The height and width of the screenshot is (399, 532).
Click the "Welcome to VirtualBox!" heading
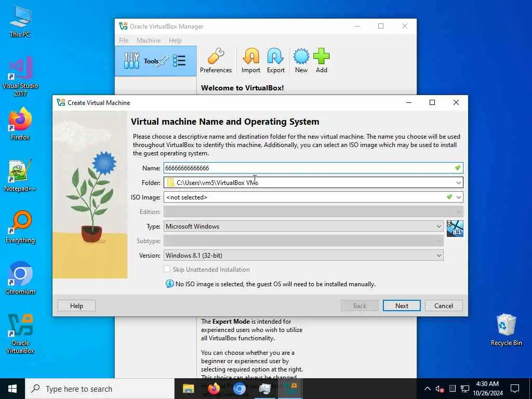pyautogui.click(x=242, y=88)
